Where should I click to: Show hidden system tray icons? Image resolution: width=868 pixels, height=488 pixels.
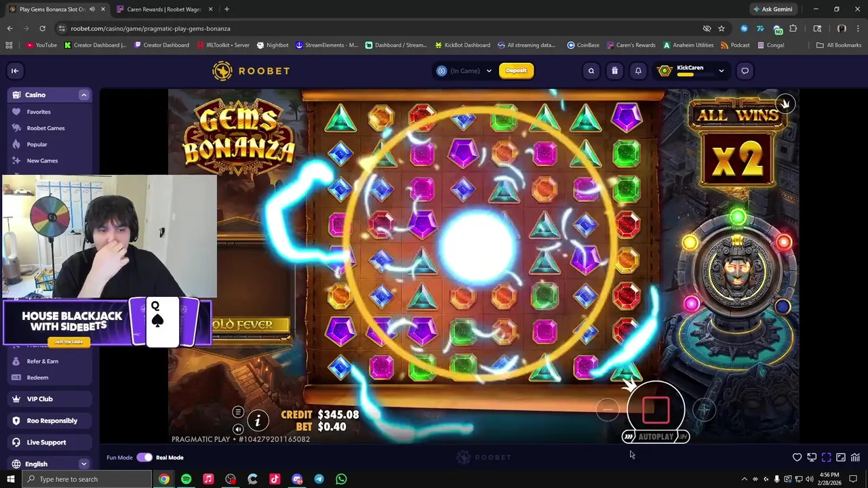(744, 479)
